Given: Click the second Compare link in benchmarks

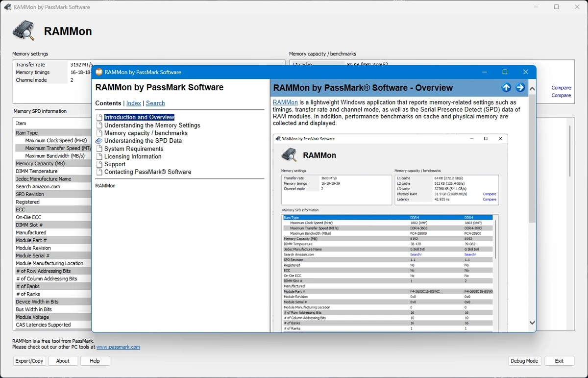Looking at the screenshot, I should (561, 95).
